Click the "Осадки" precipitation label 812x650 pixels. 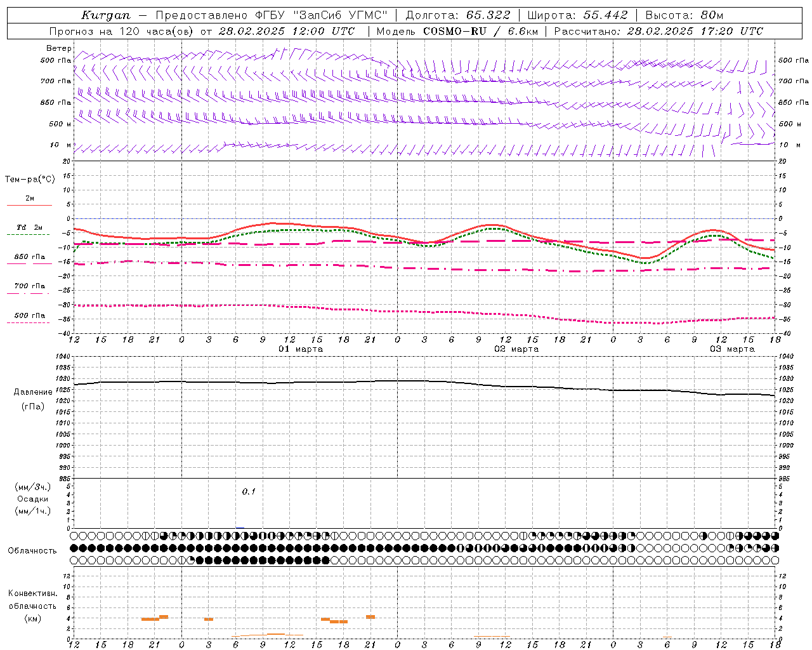[33, 500]
